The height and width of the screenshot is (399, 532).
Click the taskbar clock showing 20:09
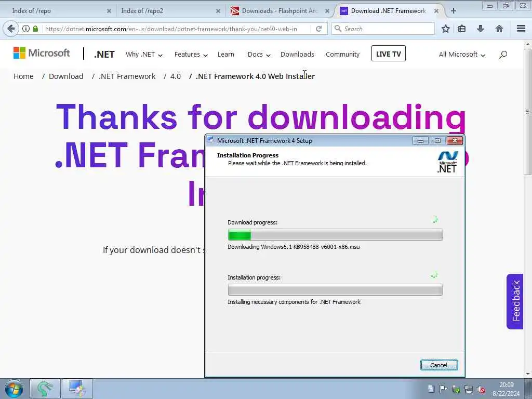[506, 385]
